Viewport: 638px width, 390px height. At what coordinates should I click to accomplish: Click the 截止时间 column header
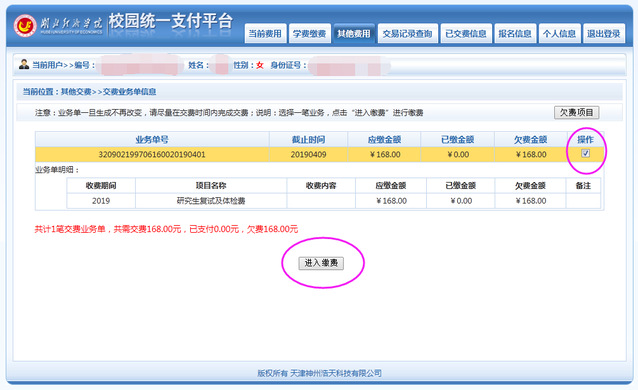click(x=308, y=140)
